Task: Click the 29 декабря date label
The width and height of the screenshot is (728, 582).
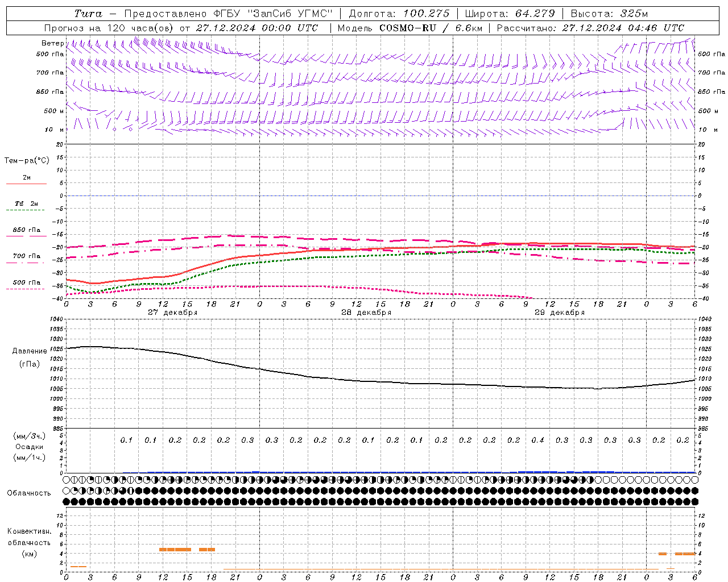Action: 560,313
